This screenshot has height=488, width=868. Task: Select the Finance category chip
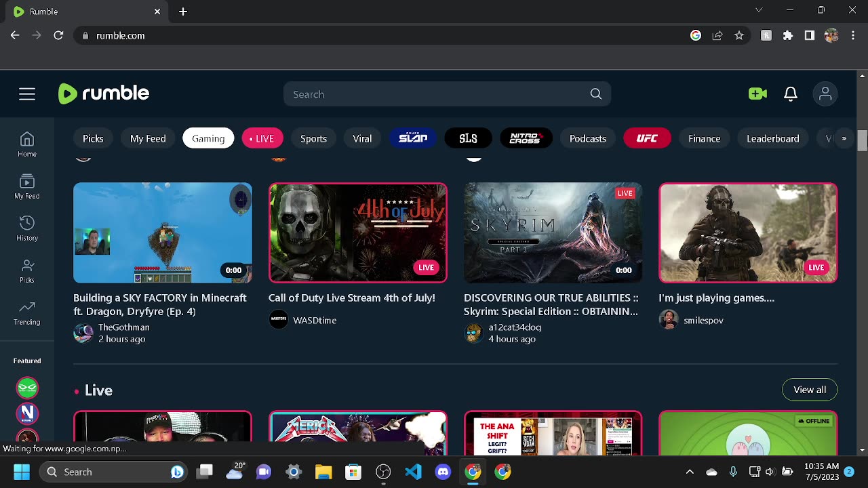(x=704, y=138)
